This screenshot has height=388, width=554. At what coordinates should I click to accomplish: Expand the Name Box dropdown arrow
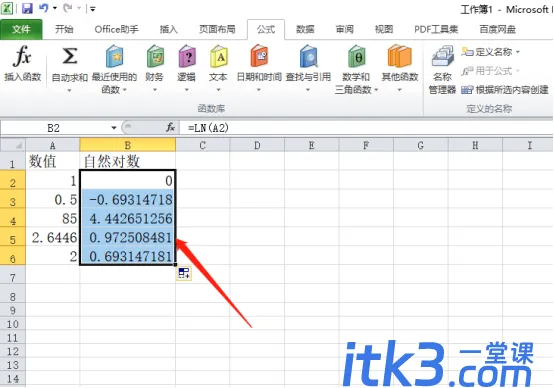coord(114,128)
